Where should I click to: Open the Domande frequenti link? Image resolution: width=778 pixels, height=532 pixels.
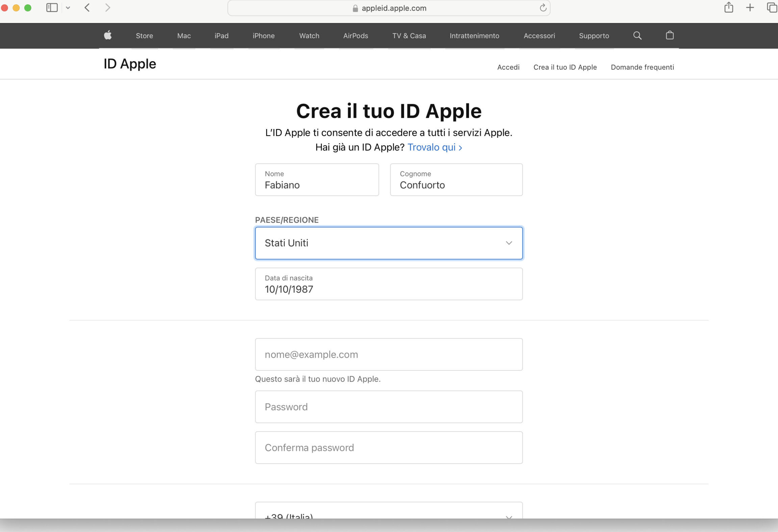click(x=642, y=67)
